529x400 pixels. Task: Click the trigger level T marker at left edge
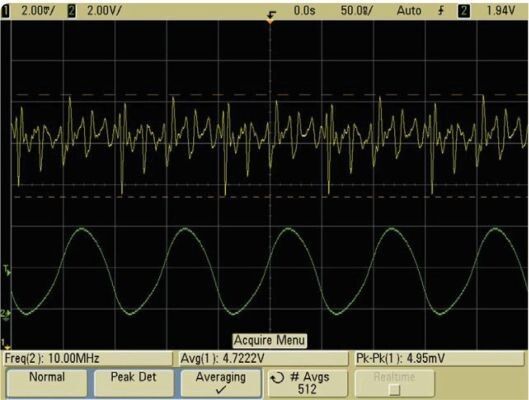click(x=7, y=270)
